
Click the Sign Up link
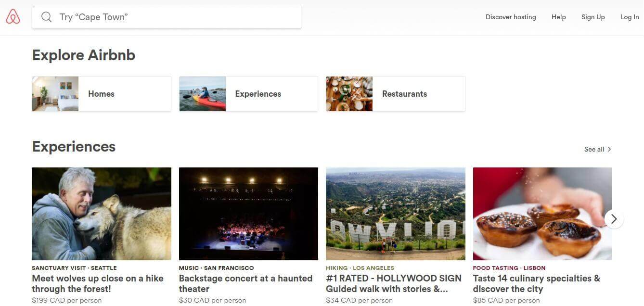click(x=592, y=17)
